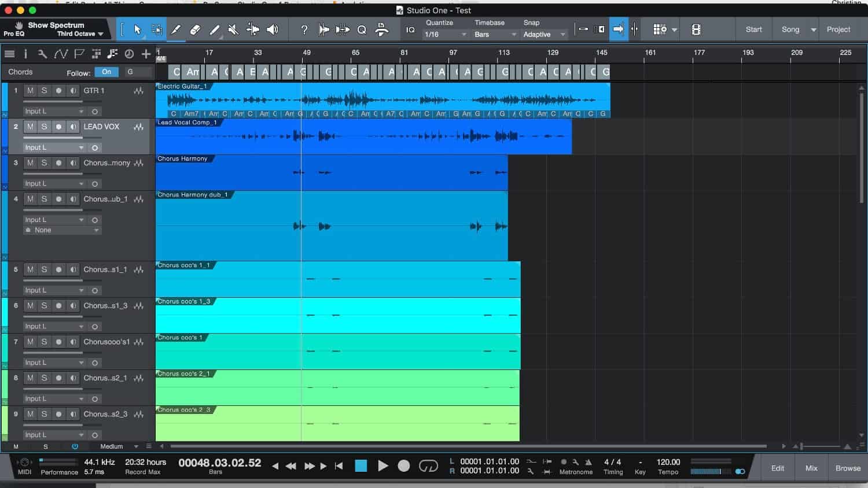Open the Medium track height dropdown
Screen dimensions: 868x488
pos(119,446)
